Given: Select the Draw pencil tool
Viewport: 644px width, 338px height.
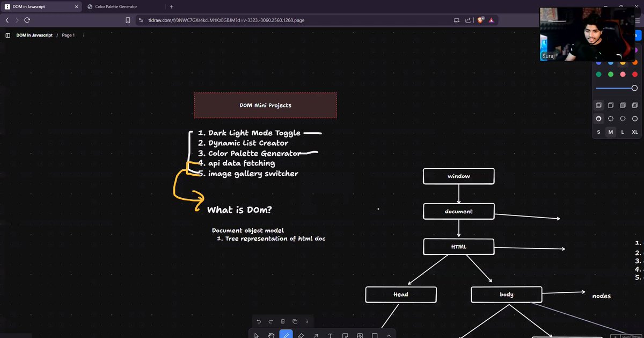Looking at the screenshot, I should tap(286, 335).
